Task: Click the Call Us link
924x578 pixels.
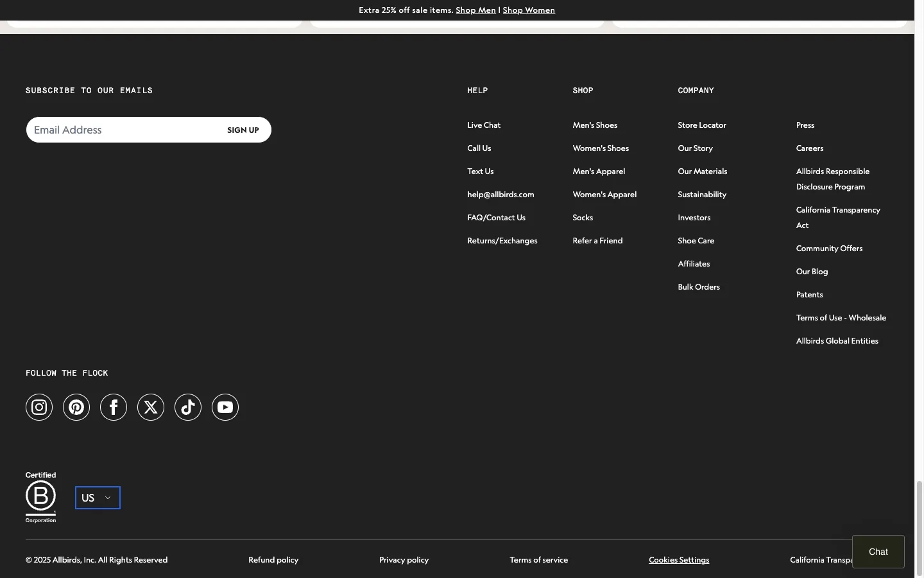Action: [x=479, y=148]
